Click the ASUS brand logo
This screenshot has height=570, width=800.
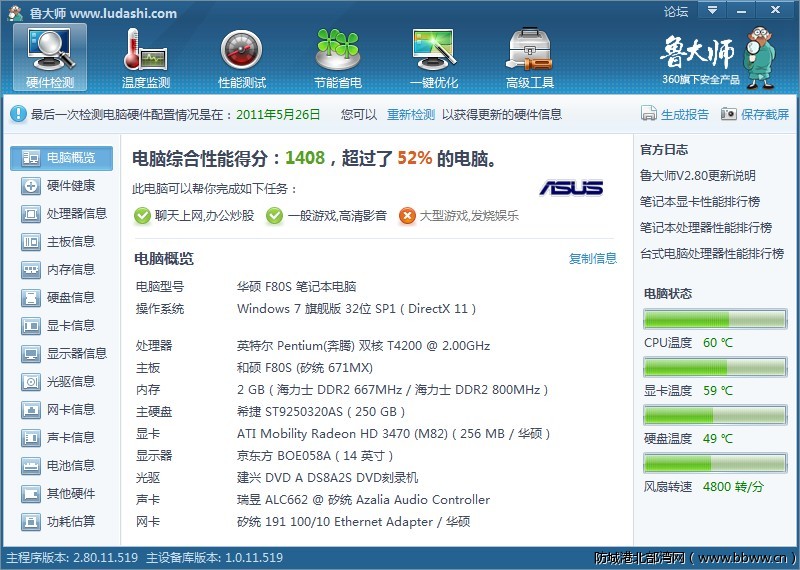pyautogui.click(x=571, y=188)
